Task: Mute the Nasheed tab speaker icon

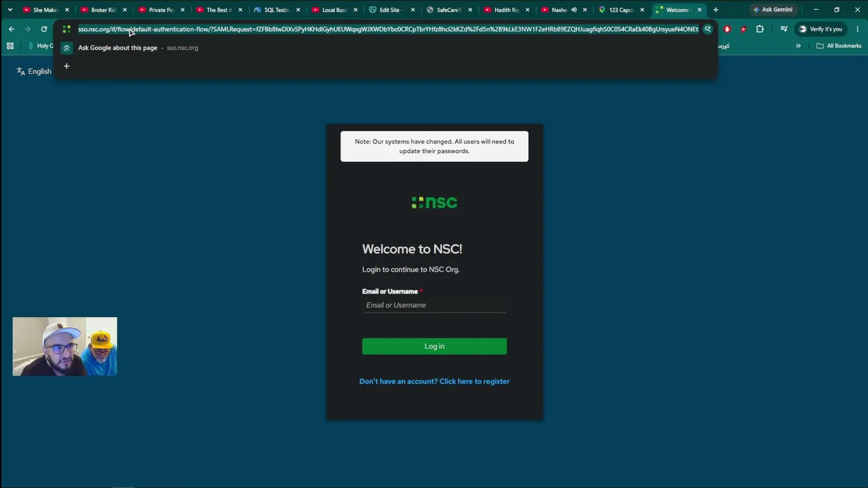Action: pos(574,10)
